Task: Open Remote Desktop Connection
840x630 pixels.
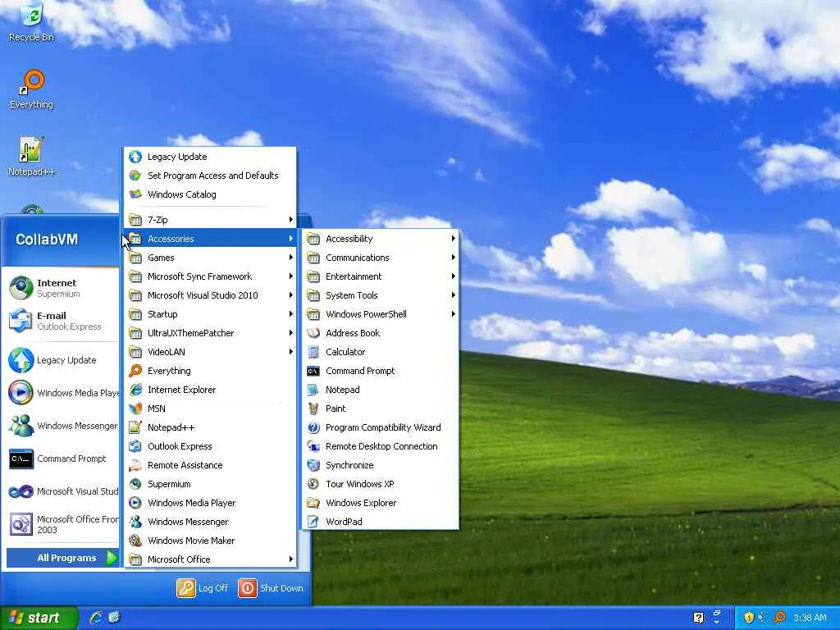Action: (381, 446)
